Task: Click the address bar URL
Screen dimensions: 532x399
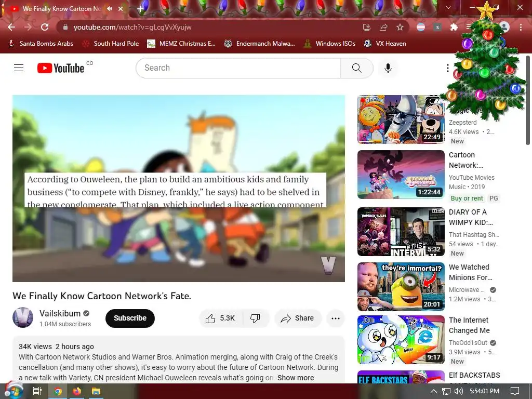Action: tap(132, 27)
